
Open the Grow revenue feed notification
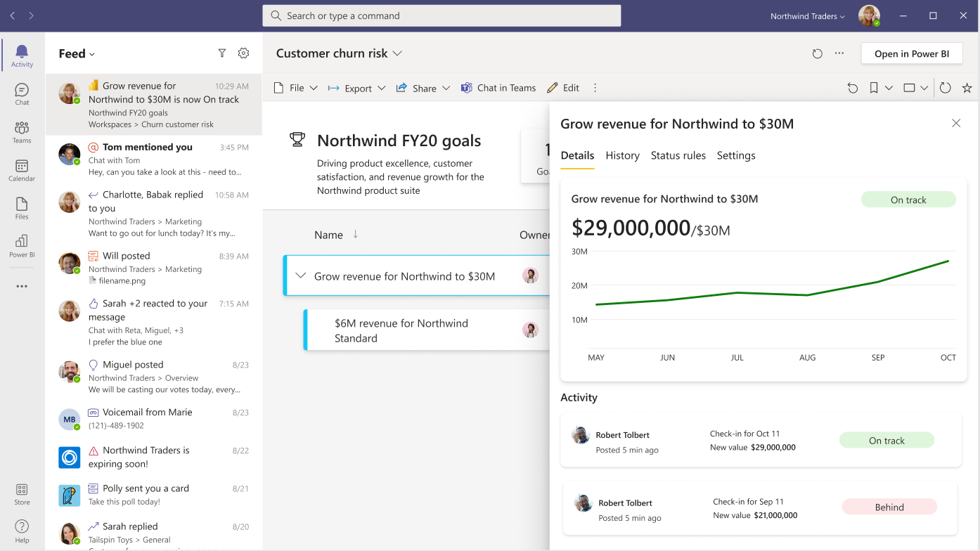[x=153, y=104]
